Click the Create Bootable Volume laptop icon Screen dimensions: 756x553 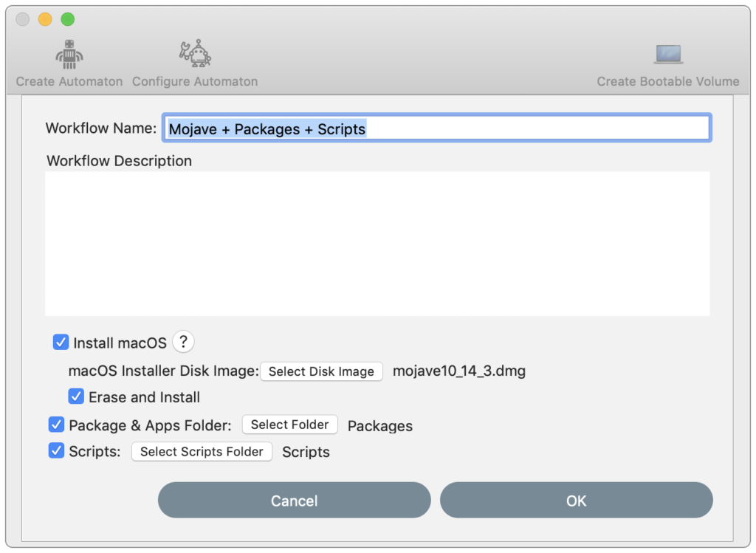(668, 54)
